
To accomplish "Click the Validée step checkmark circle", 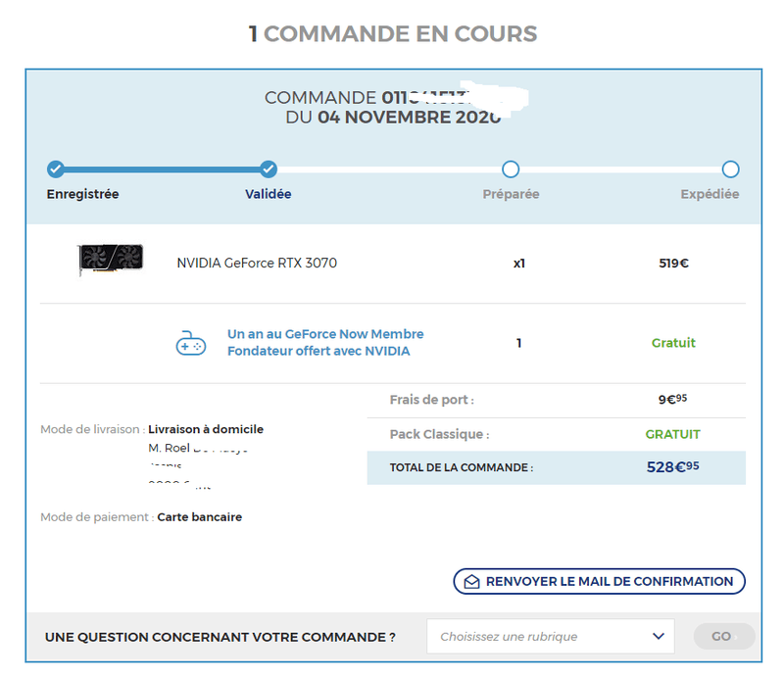I will pyautogui.click(x=268, y=169).
